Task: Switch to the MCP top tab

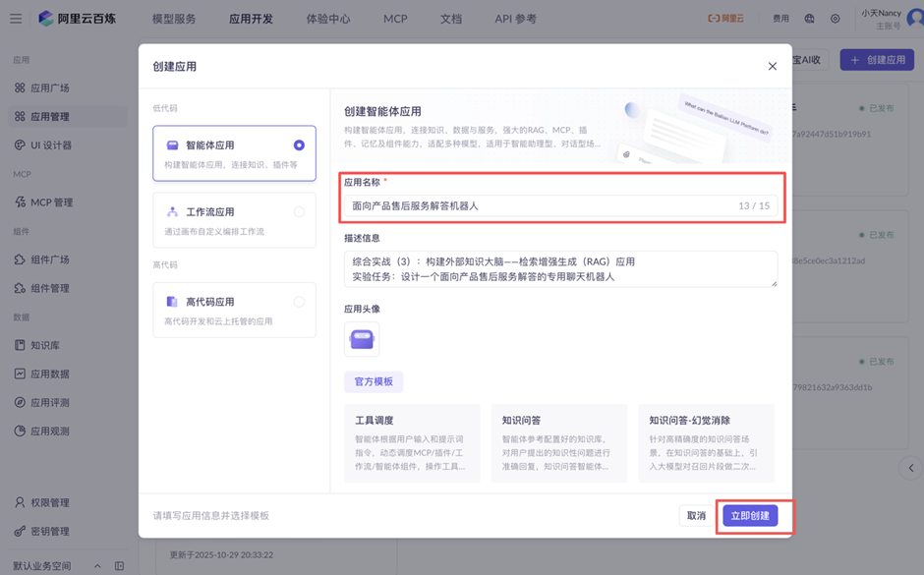Action: tap(395, 19)
